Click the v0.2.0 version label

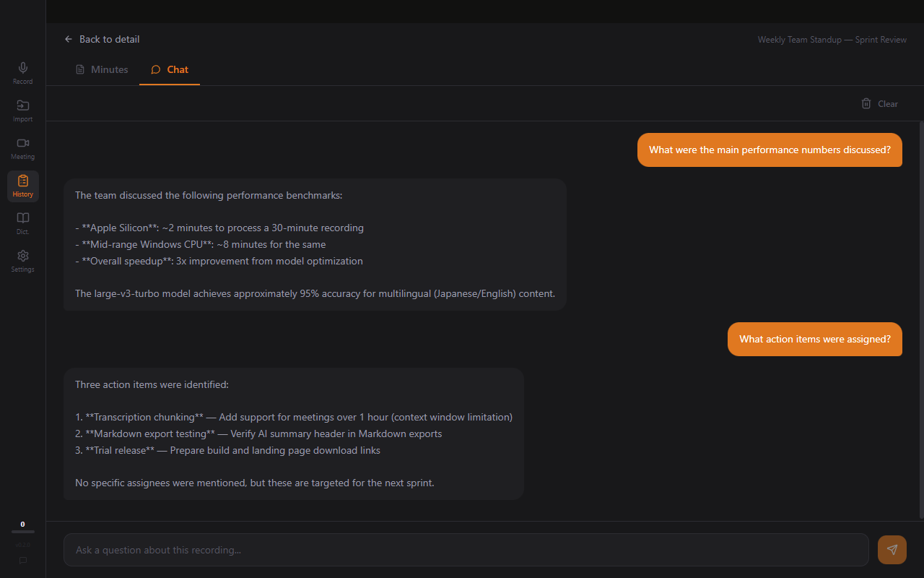tap(22, 545)
